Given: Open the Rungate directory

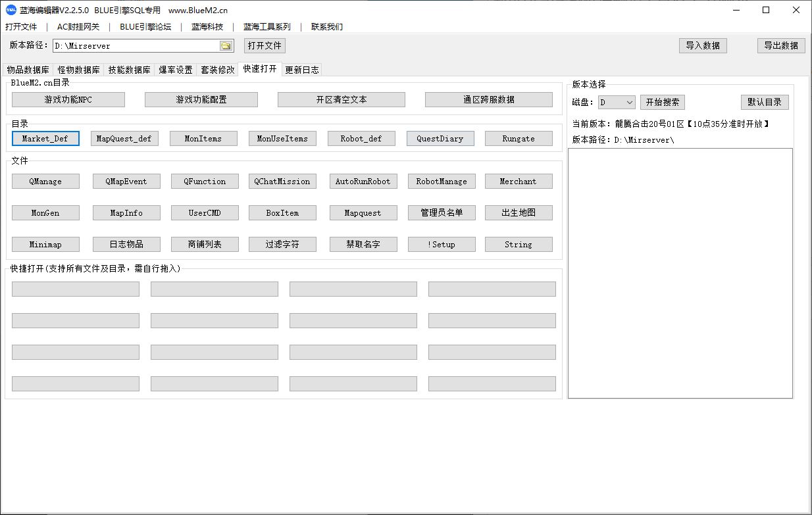Looking at the screenshot, I should click(519, 138).
